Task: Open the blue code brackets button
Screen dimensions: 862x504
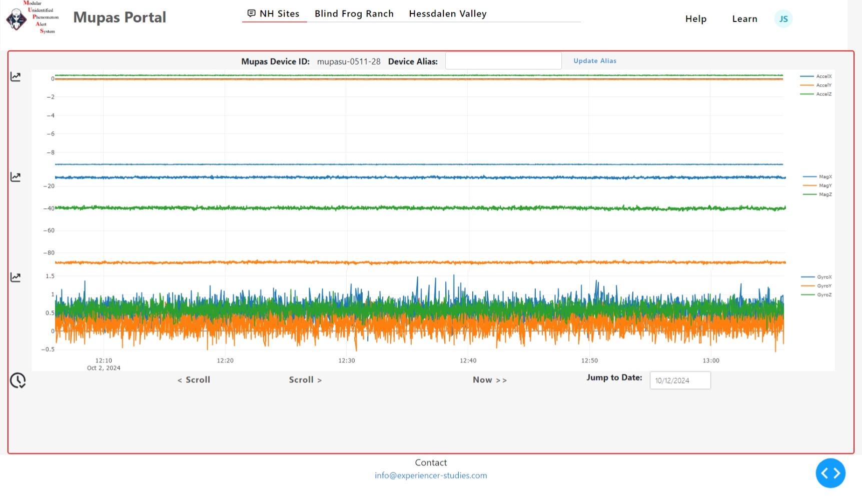Action: point(830,473)
